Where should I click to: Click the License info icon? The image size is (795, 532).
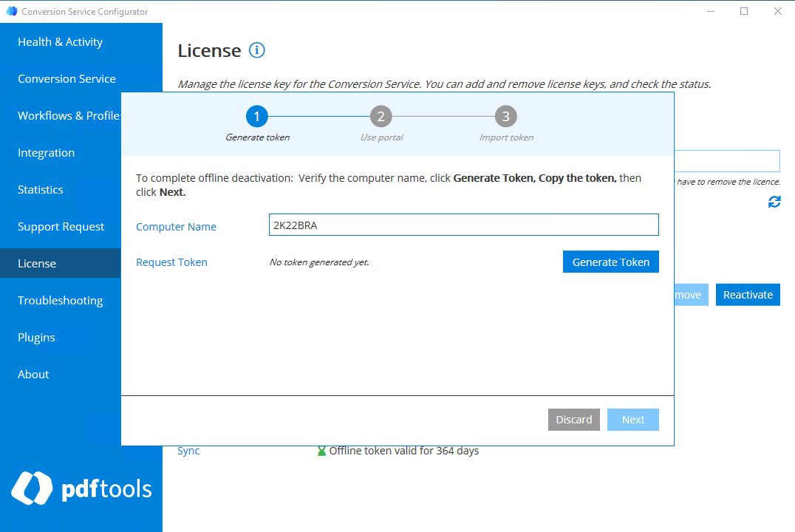click(x=256, y=50)
